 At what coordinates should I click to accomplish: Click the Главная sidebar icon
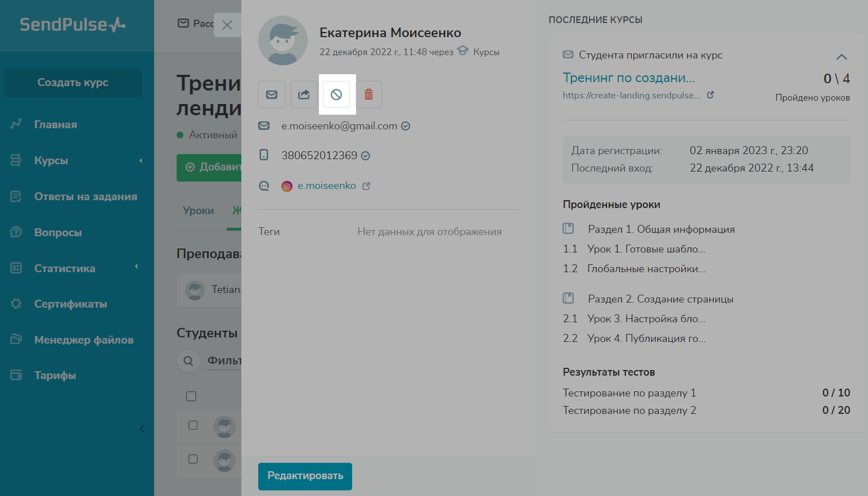click(16, 124)
